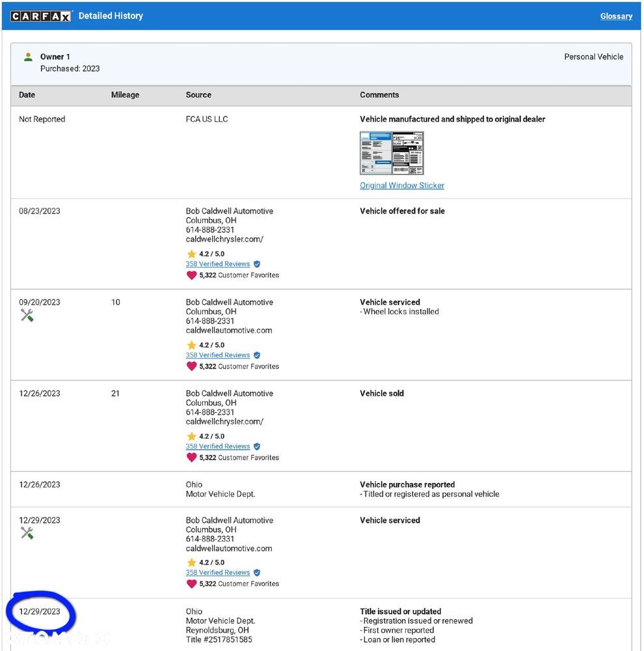Select 'First owner reported' text
644x651 pixels.
point(398,630)
